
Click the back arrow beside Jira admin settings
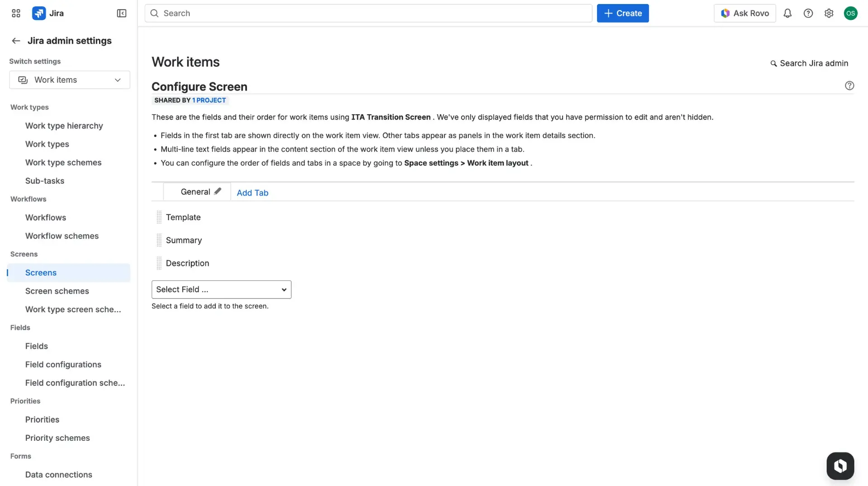16,41
